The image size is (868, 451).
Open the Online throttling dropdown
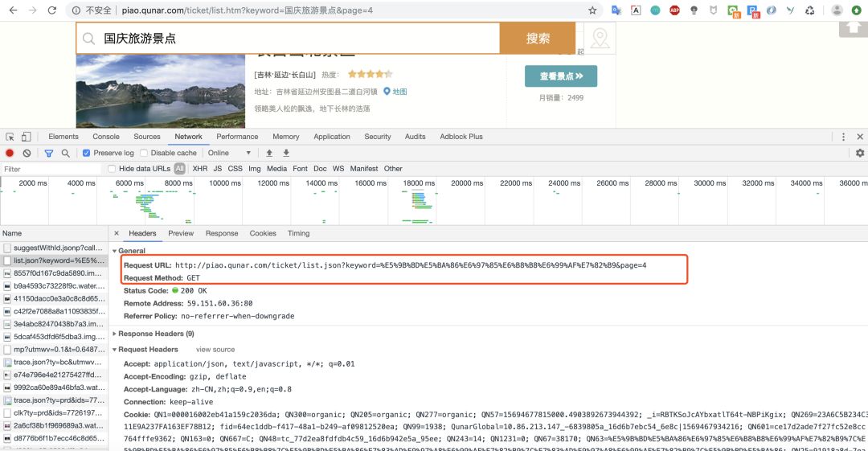229,153
